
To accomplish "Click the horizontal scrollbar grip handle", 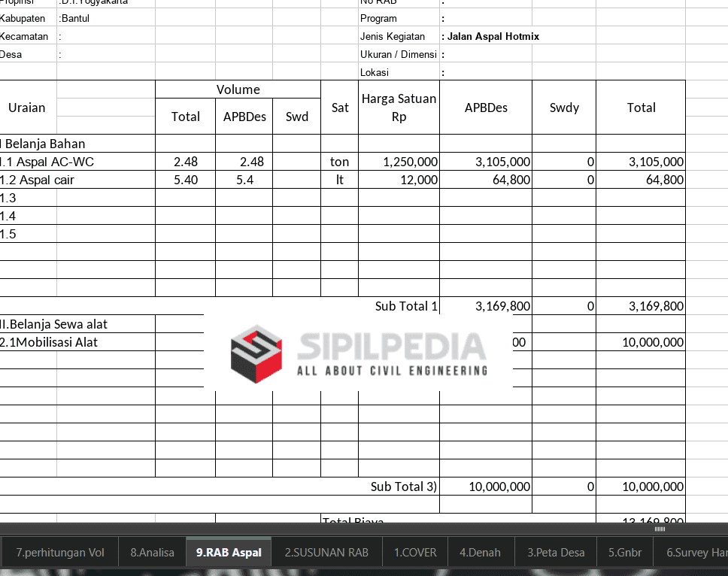I will point(660,529).
